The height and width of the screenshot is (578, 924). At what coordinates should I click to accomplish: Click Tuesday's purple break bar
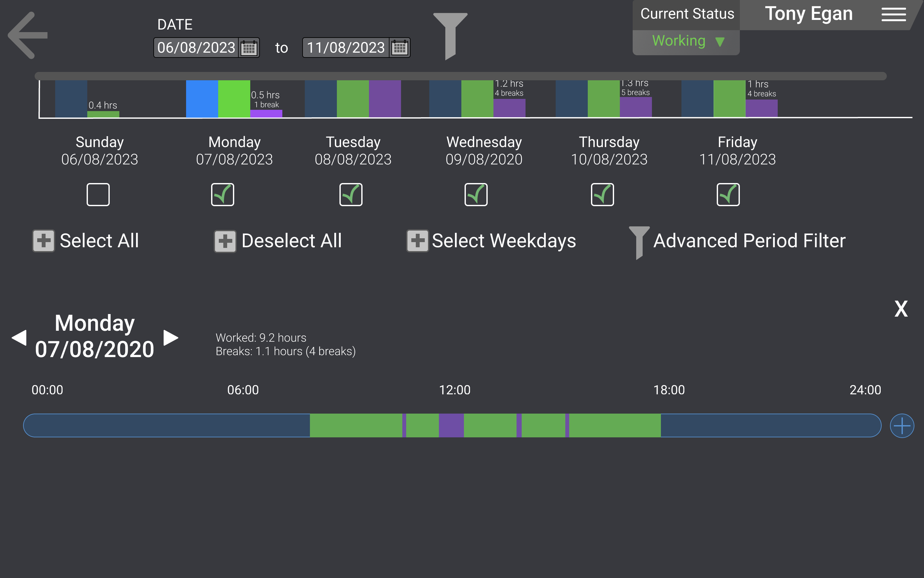(385, 99)
